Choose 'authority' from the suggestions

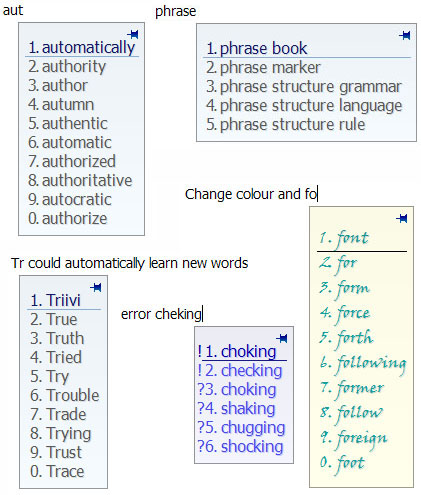tap(67, 66)
